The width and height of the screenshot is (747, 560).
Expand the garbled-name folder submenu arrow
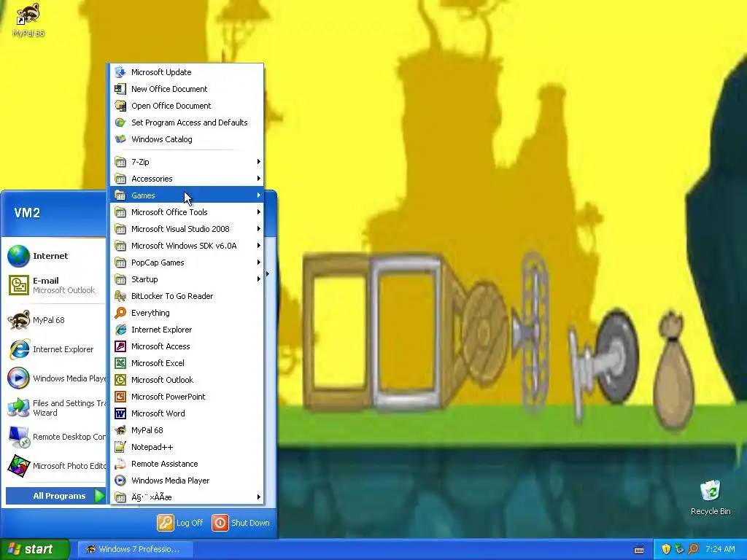(x=259, y=497)
